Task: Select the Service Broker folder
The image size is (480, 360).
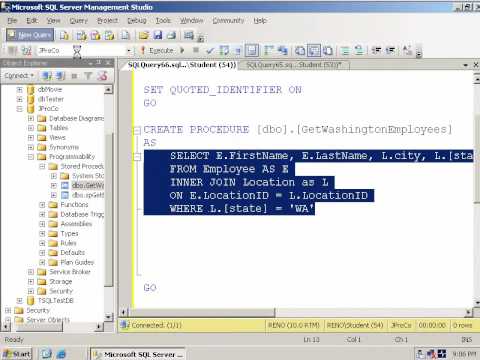Action: pos(70,272)
